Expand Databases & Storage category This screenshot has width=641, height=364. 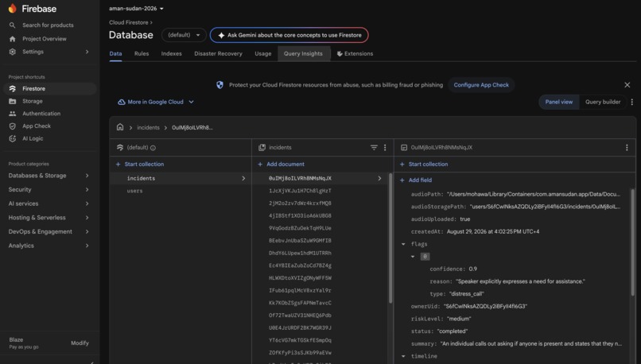(x=87, y=176)
